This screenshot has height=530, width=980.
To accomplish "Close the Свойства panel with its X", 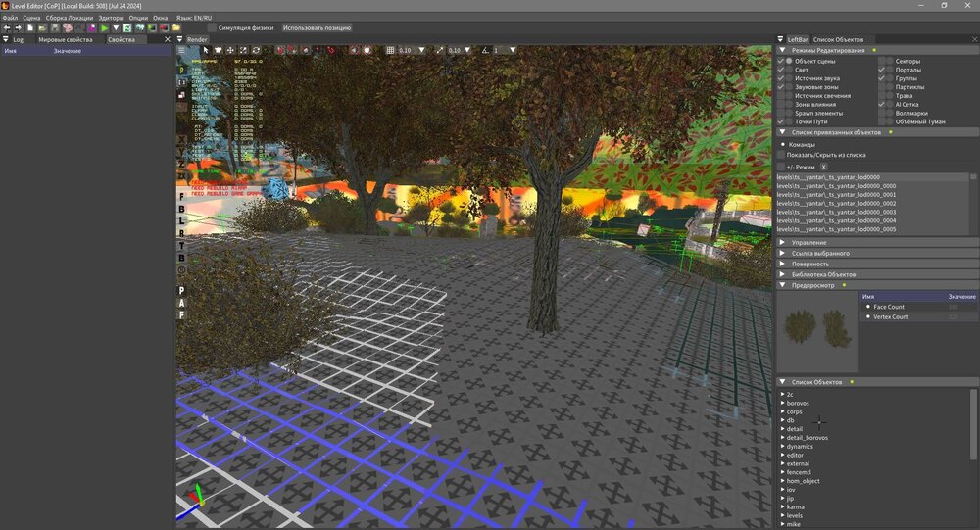I will point(167,39).
